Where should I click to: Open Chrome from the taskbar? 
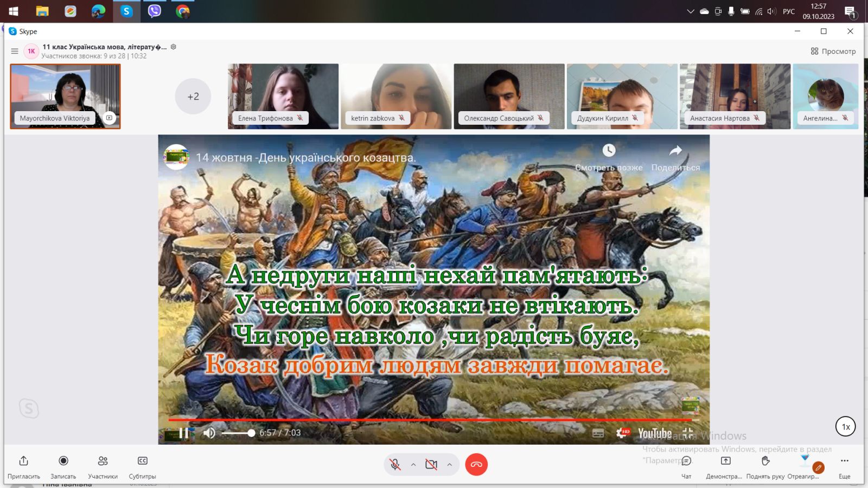183,11
